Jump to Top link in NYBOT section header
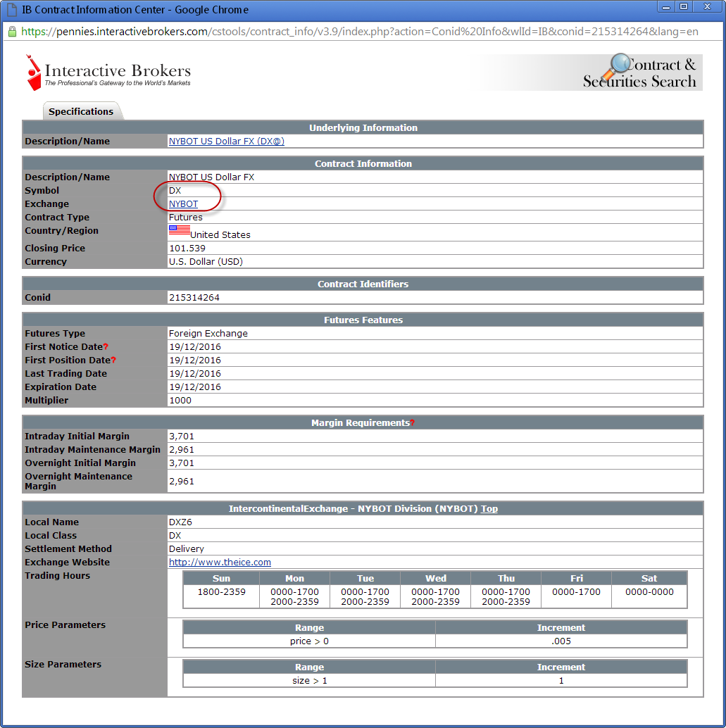 coord(489,509)
